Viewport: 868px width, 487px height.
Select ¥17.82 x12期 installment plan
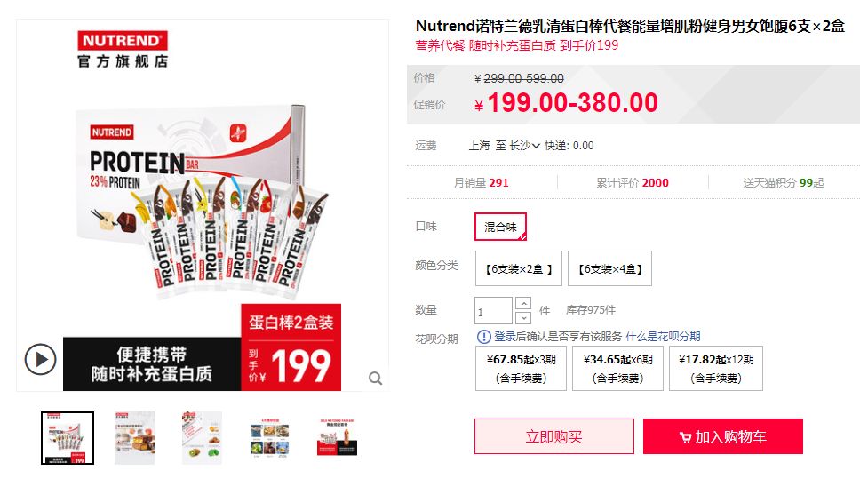tap(716, 369)
